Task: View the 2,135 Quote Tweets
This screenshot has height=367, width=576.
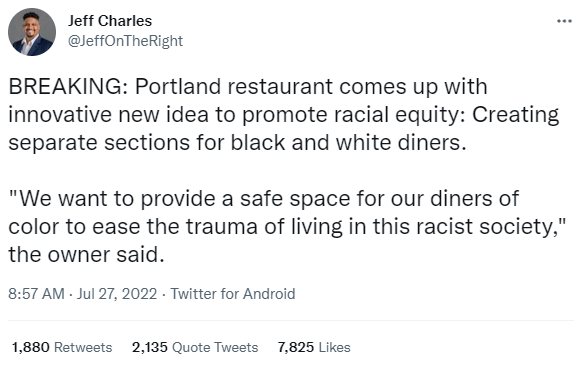Action: [195, 347]
